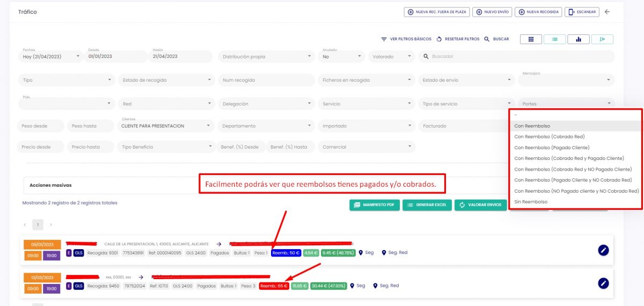Click the edit pencil on 09/01/2023 shipment
The image size is (644, 306).
pos(603,250)
